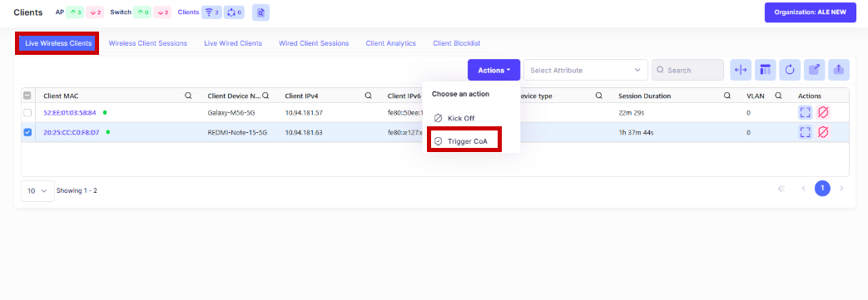Viewport: 868px width, 300px height.
Task: Open the rows-per-page 10 dropdown
Action: point(37,190)
